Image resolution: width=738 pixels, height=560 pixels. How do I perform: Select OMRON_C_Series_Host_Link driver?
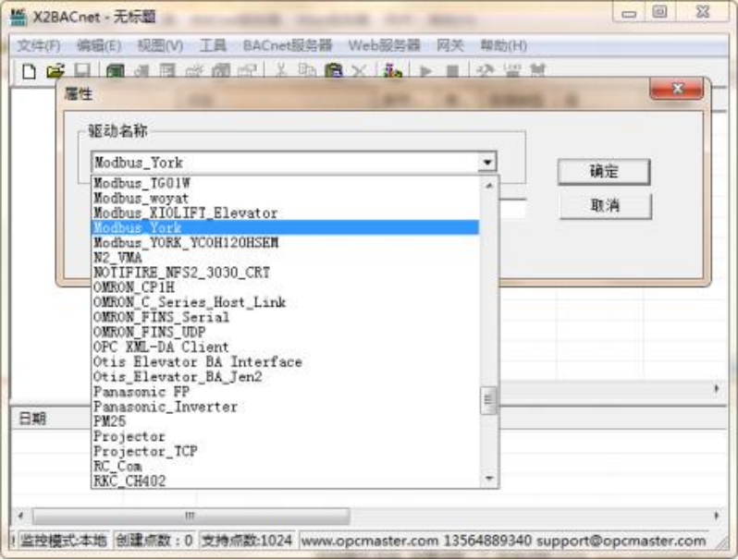click(285, 302)
